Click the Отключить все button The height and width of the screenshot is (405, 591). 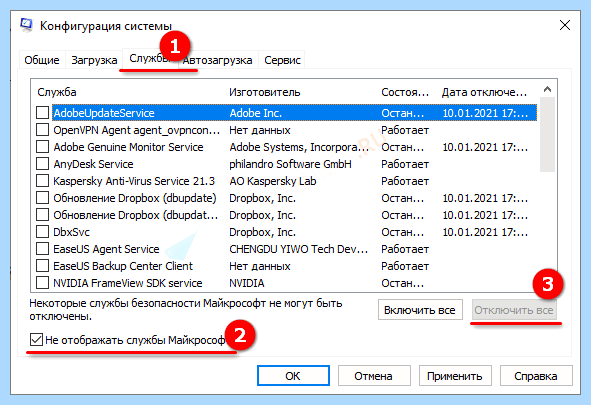(x=514, y=310)
